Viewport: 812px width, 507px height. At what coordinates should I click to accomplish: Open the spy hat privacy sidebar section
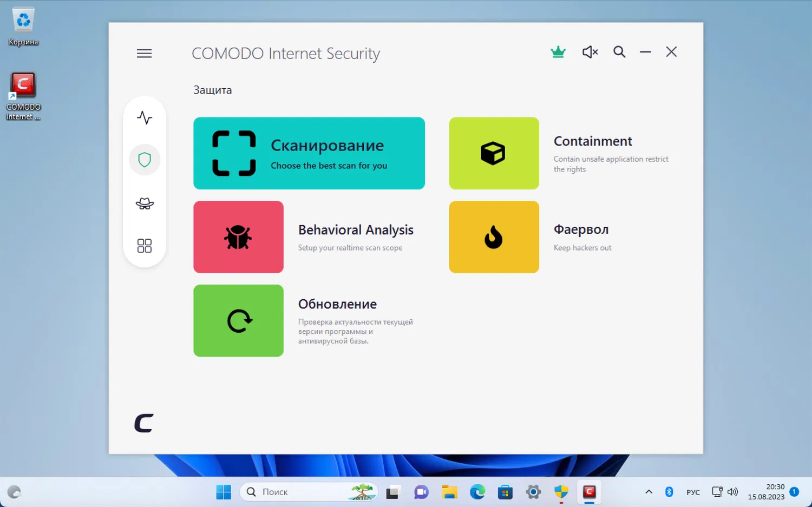coord(145,203)
